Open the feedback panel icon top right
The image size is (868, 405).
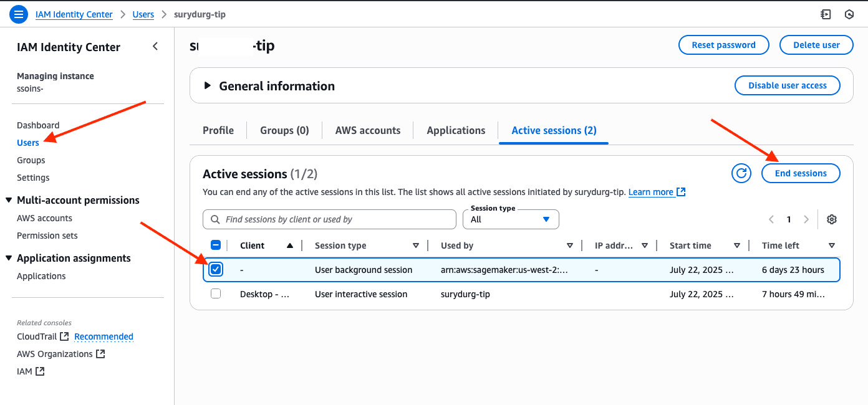click(826, 14)
